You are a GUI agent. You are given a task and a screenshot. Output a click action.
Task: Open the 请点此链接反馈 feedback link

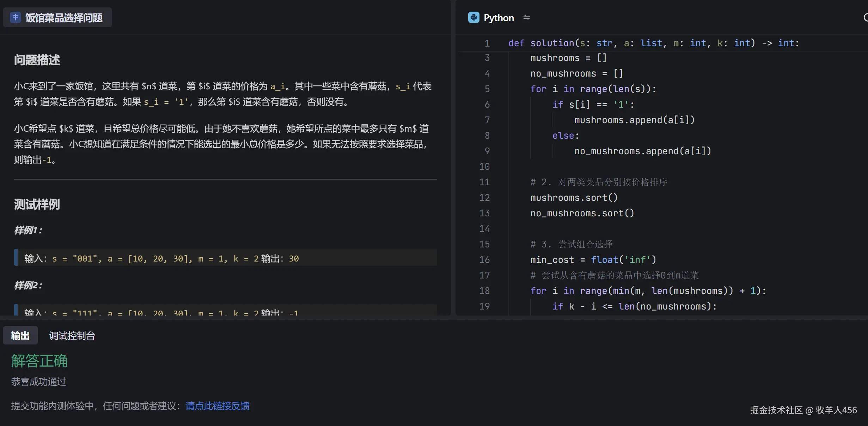(218, 406)
